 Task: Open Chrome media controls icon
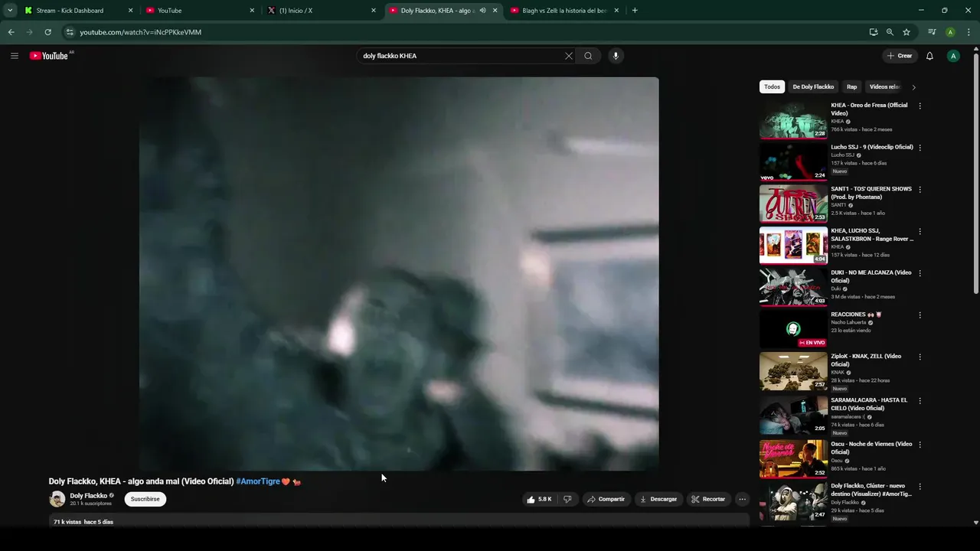coord(932,32)
